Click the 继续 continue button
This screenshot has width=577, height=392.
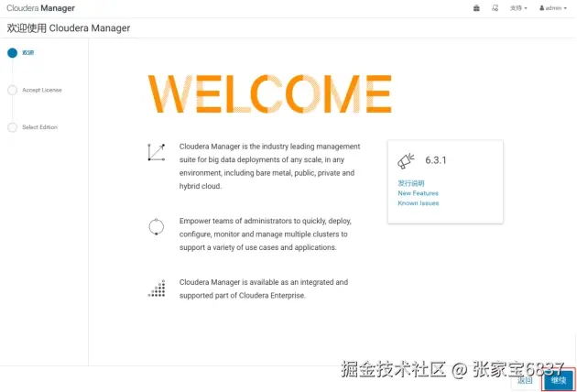[559, 380]
